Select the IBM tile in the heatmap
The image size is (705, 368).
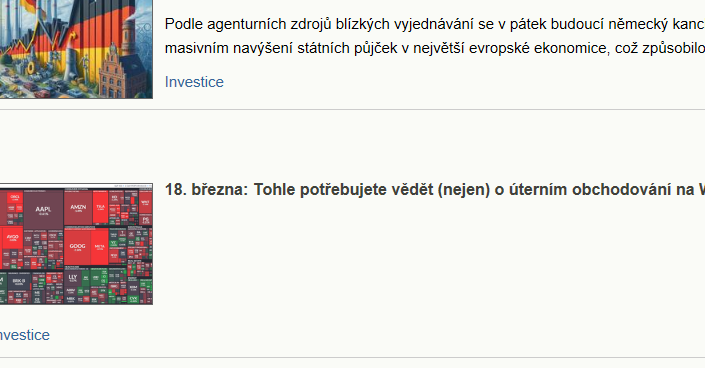point(133,287)
